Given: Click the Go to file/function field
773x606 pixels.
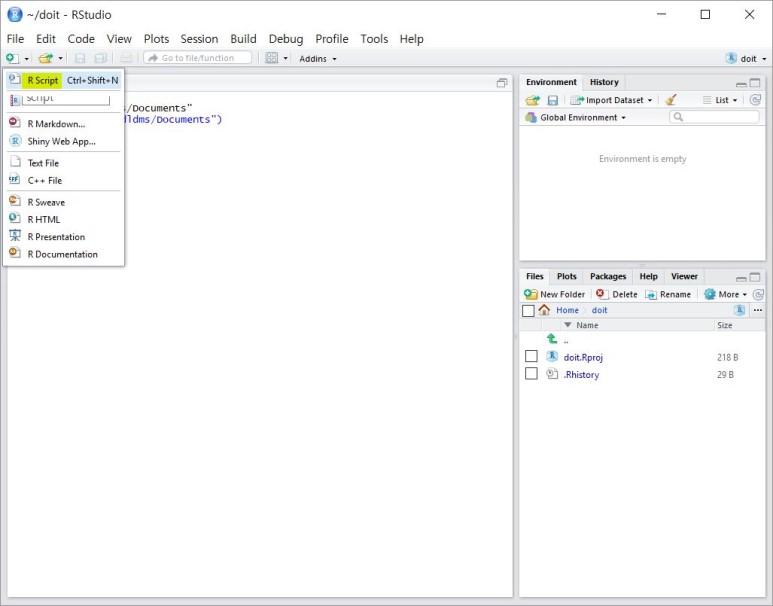Looking at the screenshot, I should [197, 58].
